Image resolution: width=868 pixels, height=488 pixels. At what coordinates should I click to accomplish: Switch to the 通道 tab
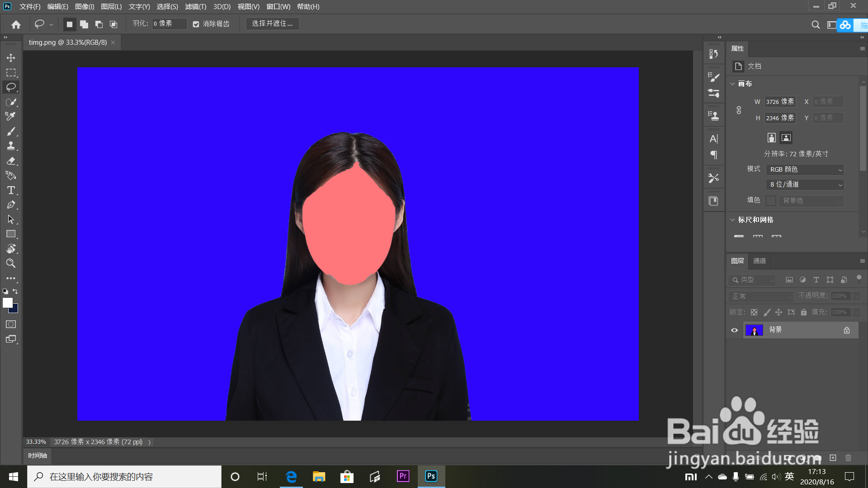(759, 261)
